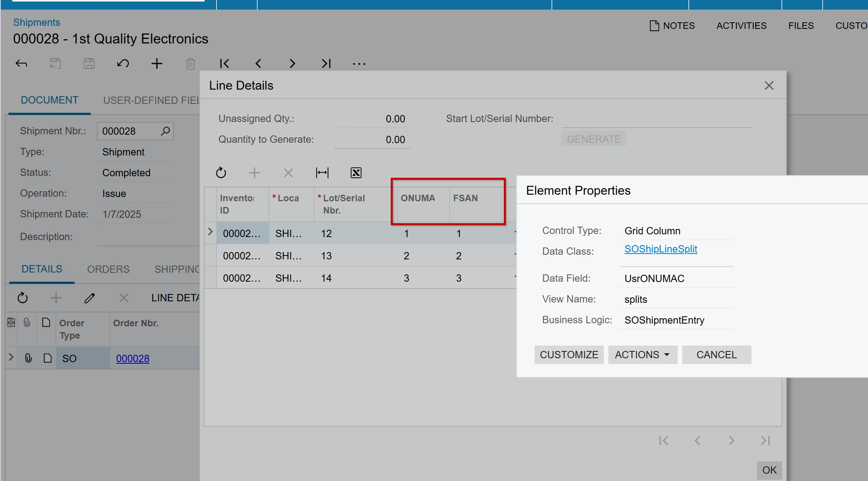Open order number 000028 link

(133, 359)
